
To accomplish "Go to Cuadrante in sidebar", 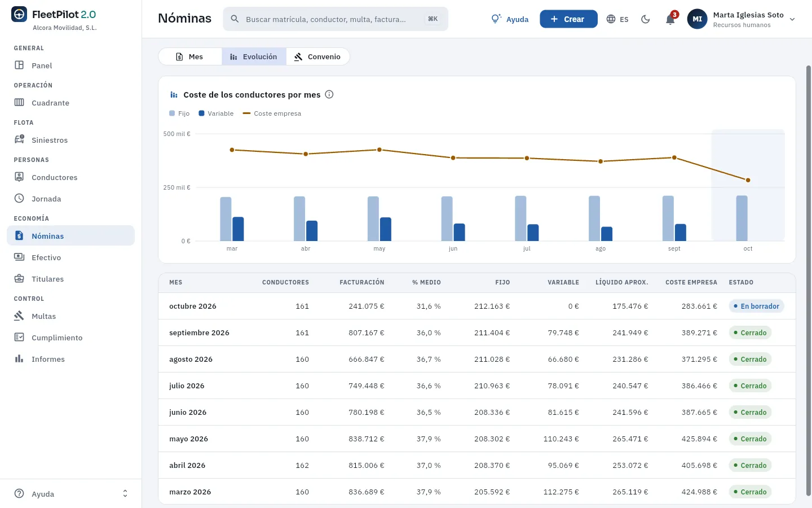I will 71,103.
